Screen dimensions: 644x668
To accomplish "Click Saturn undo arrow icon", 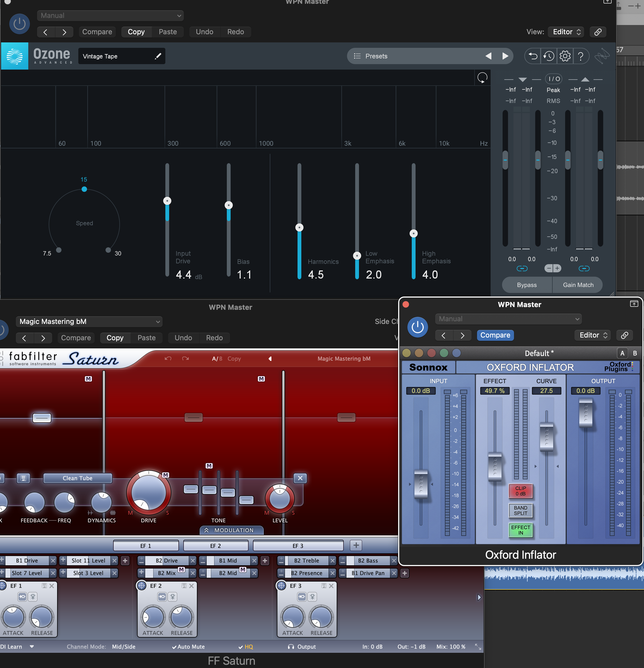I will pyautogui.click(x=168, y=358).
